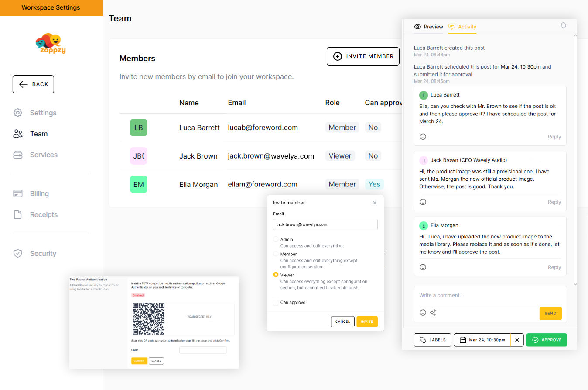Select the Member role radio button

tap(276, 254)
